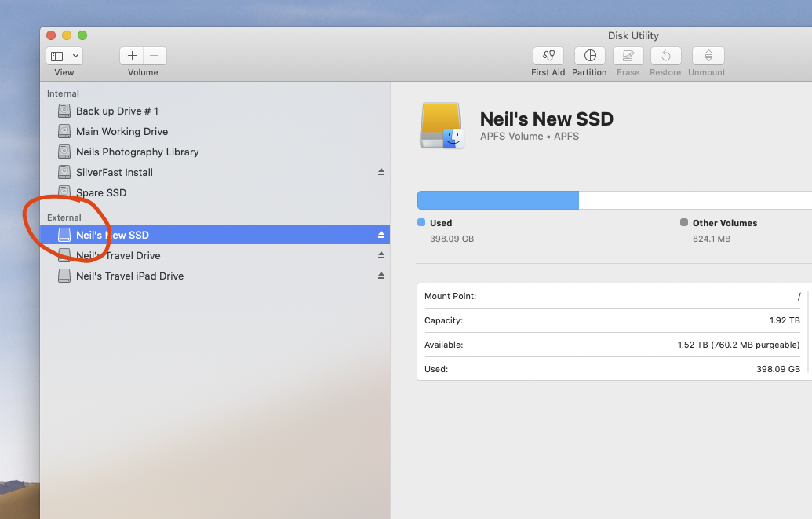
Task: Click the gray Other Volumes swatch
Action: tap(684, 222)
